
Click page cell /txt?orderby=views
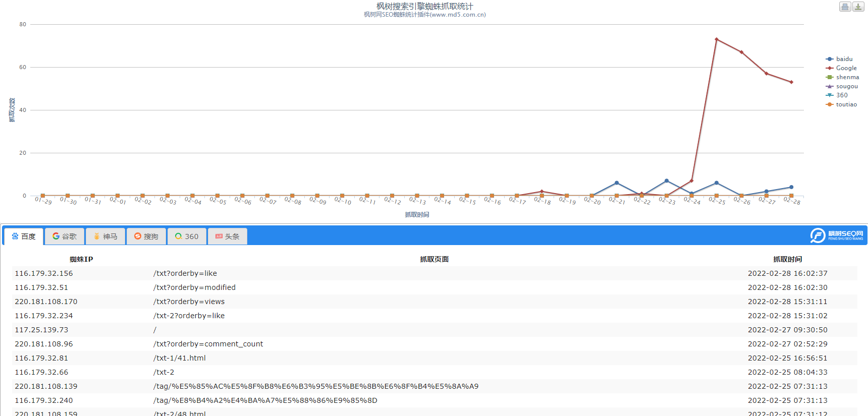[x=189, y=302]
